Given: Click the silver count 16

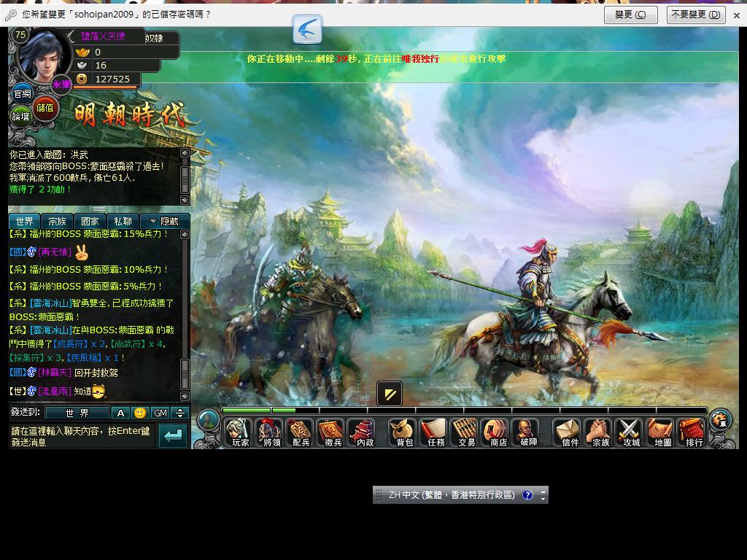Looking at the screenshot, I should point(101,65).
